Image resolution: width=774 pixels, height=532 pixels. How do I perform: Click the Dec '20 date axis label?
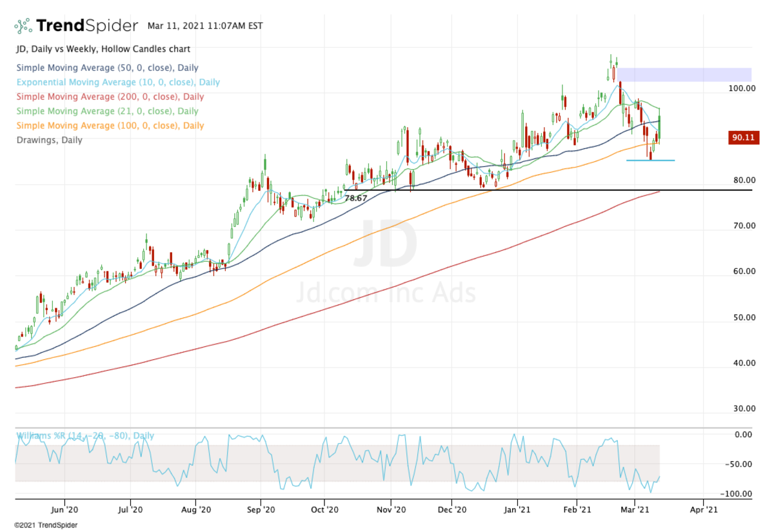tap(452, 509)
